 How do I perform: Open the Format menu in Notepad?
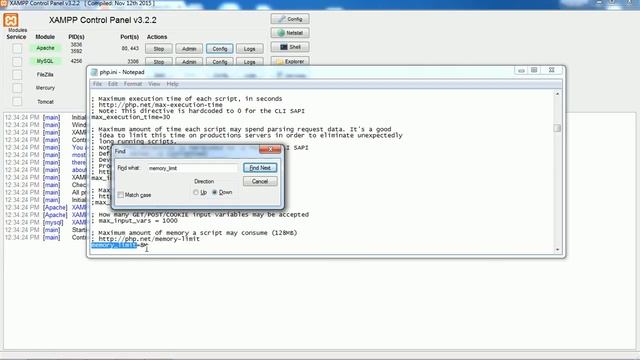click(x=133, y=84)
